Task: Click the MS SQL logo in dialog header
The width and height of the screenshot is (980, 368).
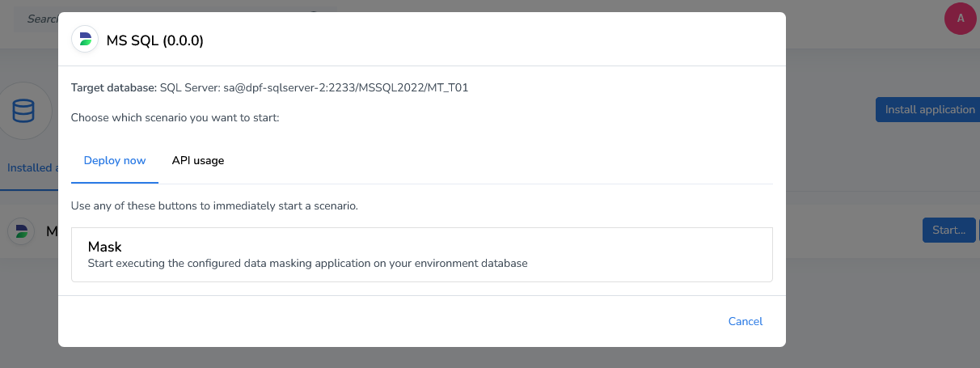Action: click(x=85, y=40)
